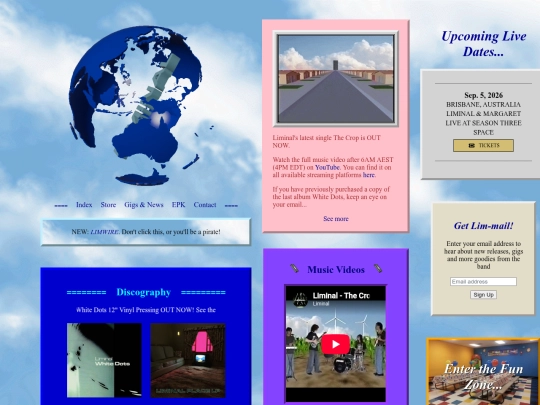Click the Discography heading
The height and width of the screenshot is (405, 540).
pos(144,292)
